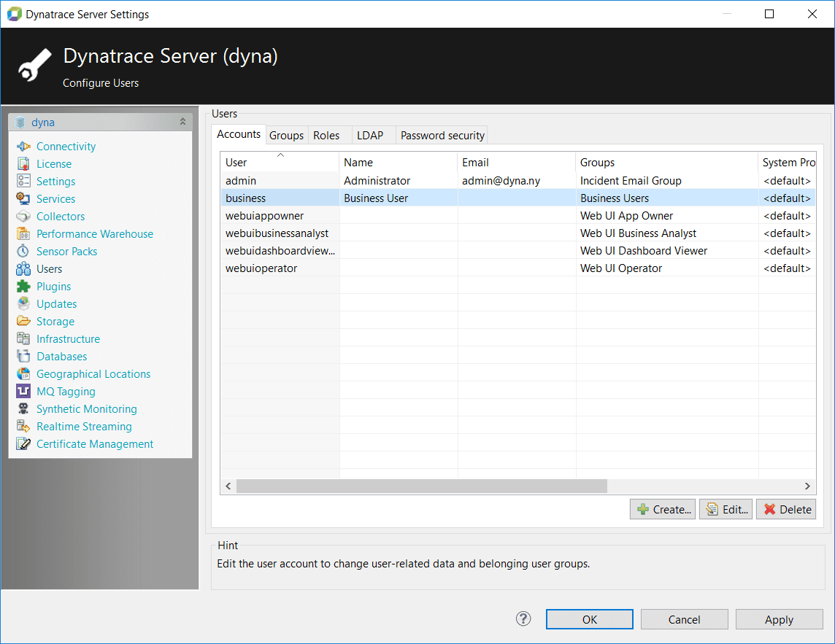Click the Dynatrace logo in title bar

[x=14, y=14]
